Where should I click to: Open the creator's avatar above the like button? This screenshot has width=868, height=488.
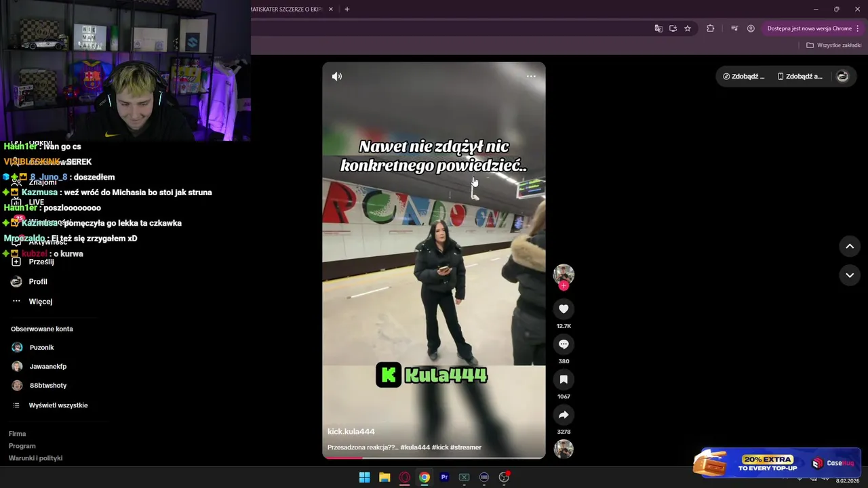tap(564, 274)
